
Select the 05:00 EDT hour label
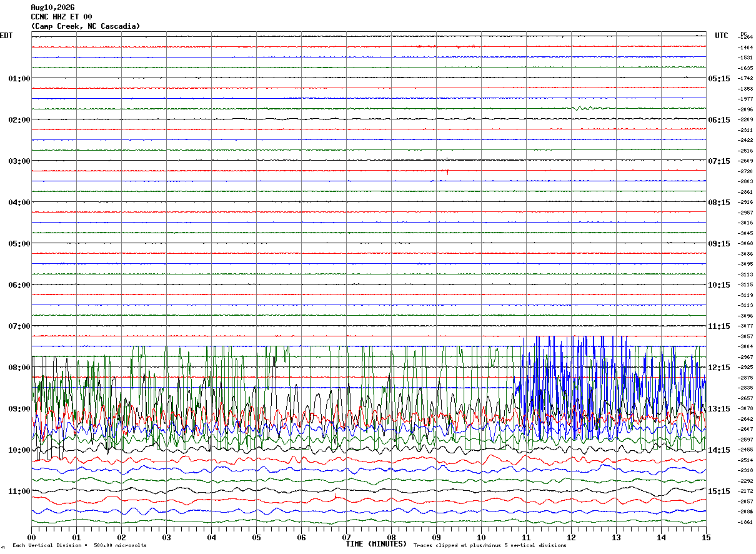(19, 244)
